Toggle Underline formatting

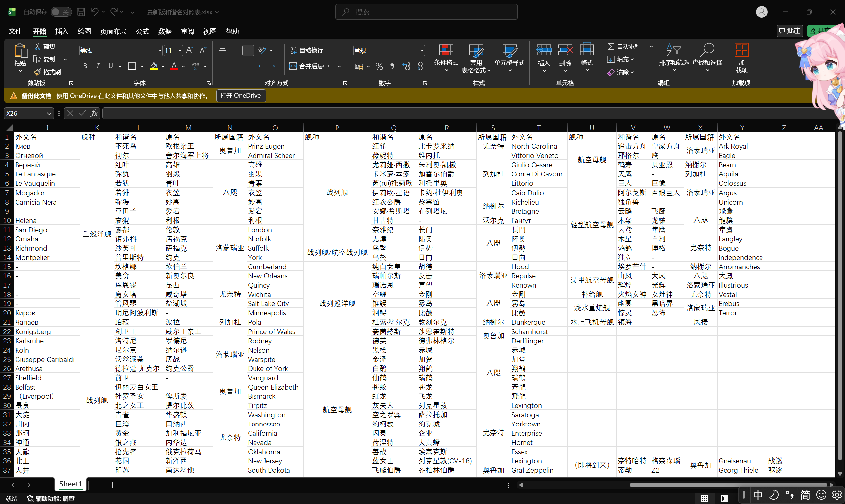point(111,66)
